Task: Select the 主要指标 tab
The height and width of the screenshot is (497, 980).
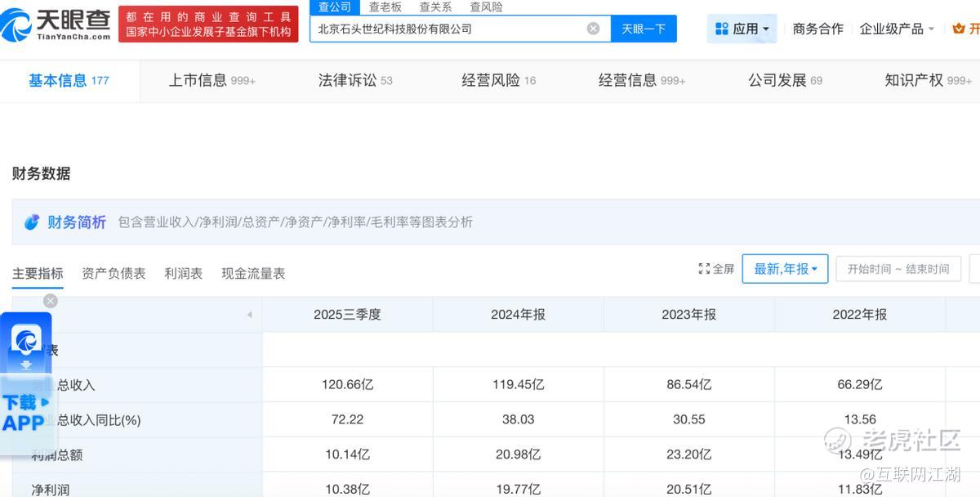Action: pyautogui.click(x=38, y=273)
